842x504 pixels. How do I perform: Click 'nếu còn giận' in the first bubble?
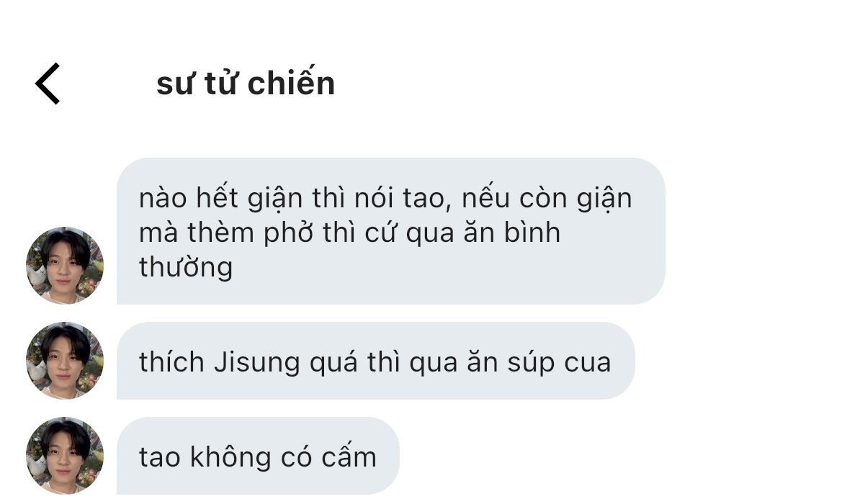point(547,198)
